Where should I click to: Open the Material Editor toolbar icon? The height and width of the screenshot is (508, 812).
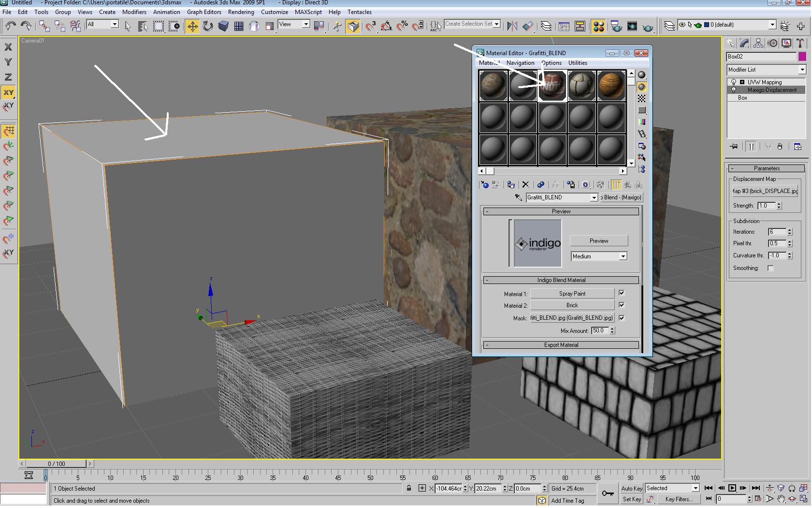(598, 26)
